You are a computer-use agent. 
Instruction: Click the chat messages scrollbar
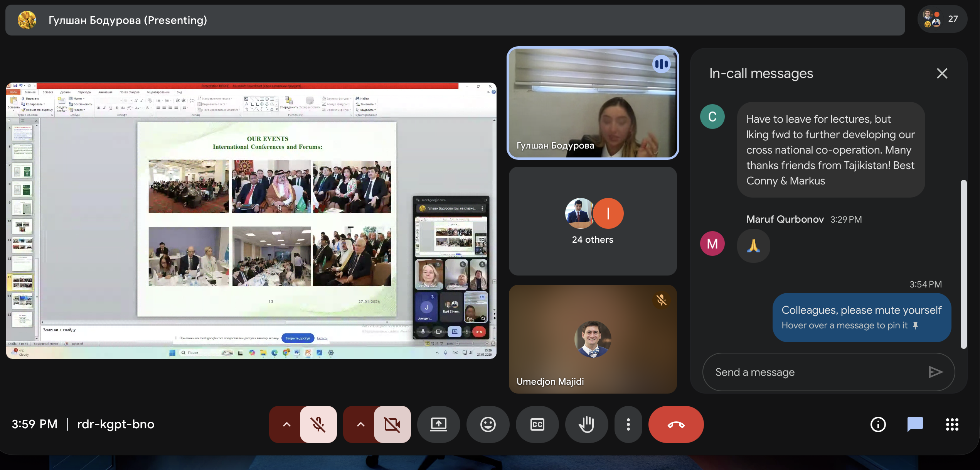pyautogui.click(x=963, y=264)
